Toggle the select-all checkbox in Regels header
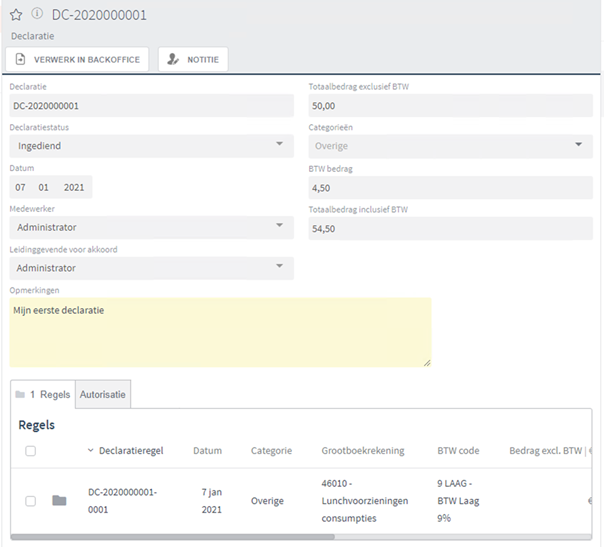 (30, 451)
